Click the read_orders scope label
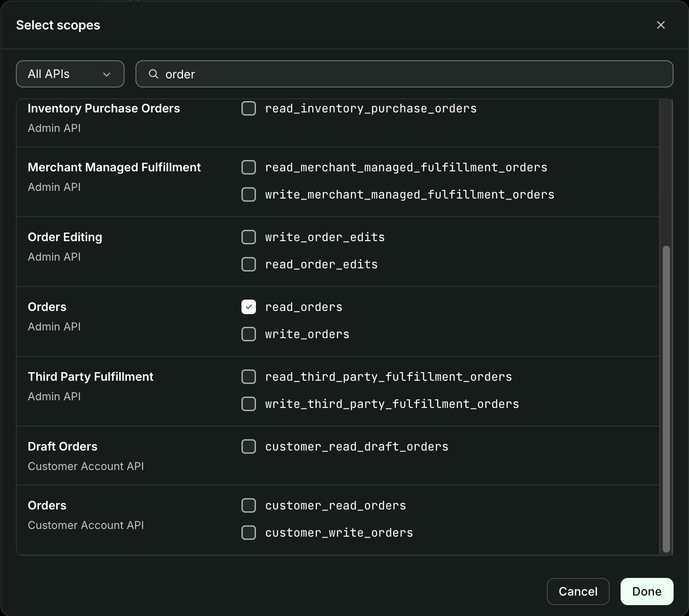Image resolution: width=689 pixels, height=616 pixels. pos(304,307)
